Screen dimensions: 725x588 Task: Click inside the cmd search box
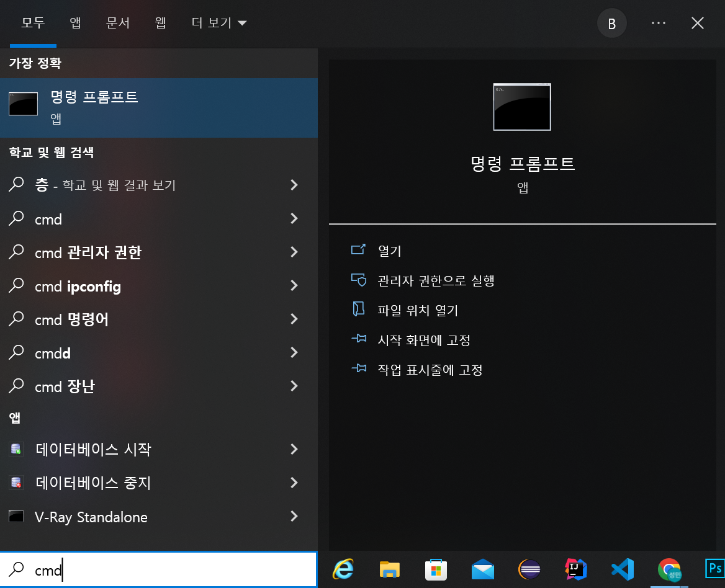(x=159, y=569)
